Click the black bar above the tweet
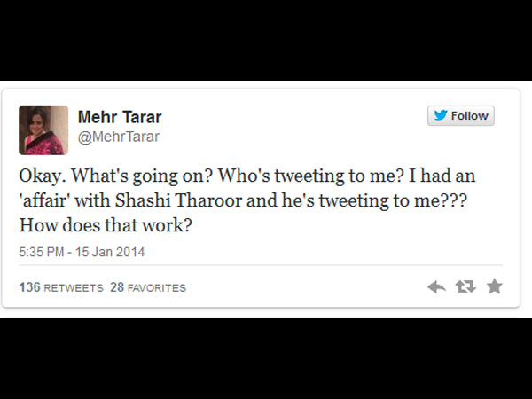This screenshot has width=532, height=399. (266, 40)
